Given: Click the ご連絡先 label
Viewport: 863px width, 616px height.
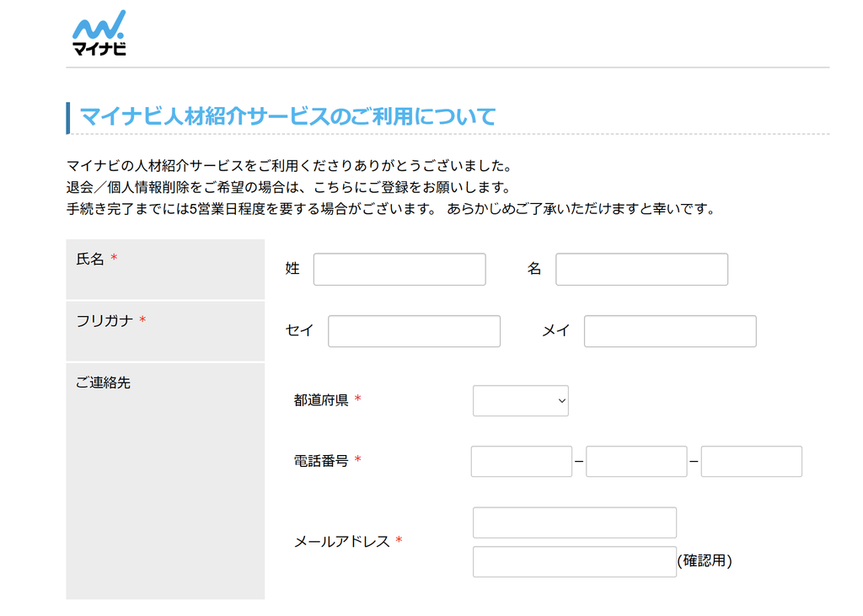Looking at the screenshot, I should tap(103, 383).
